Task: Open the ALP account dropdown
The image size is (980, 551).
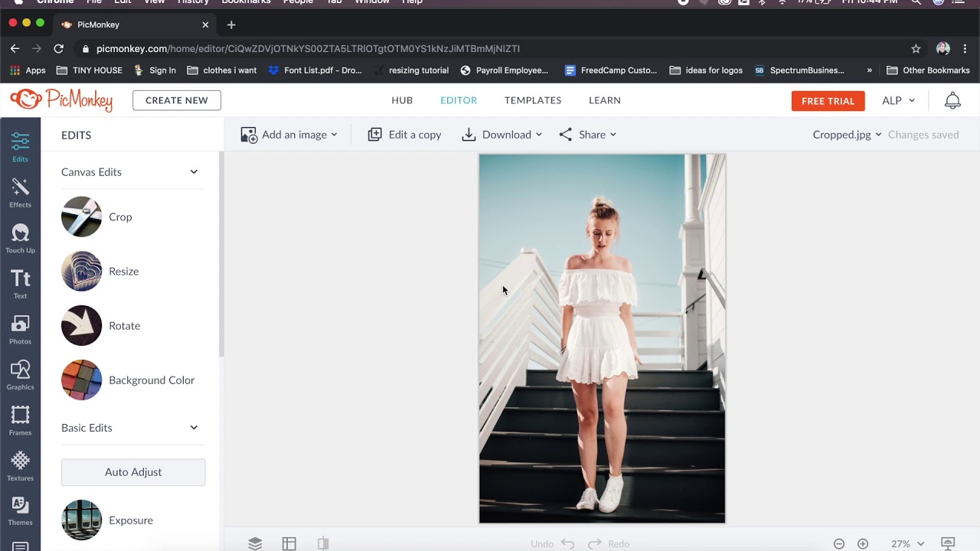Action: pos(898,100)
